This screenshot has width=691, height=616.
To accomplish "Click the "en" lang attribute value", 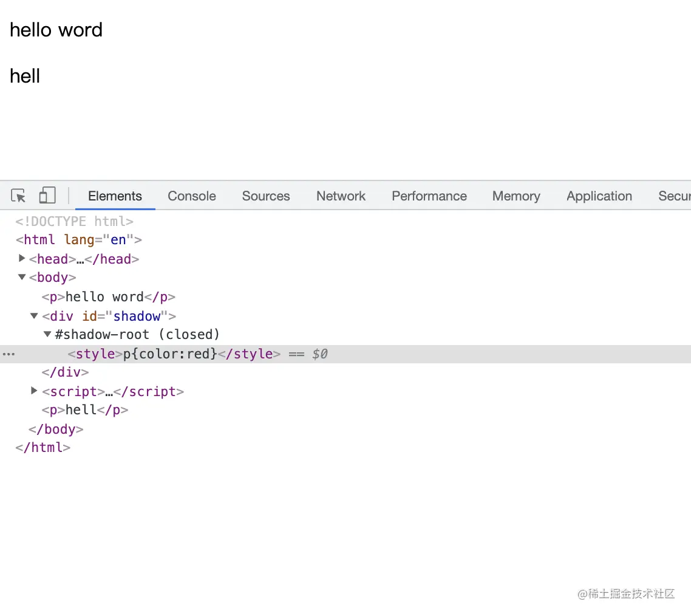I will click(118, 240).
